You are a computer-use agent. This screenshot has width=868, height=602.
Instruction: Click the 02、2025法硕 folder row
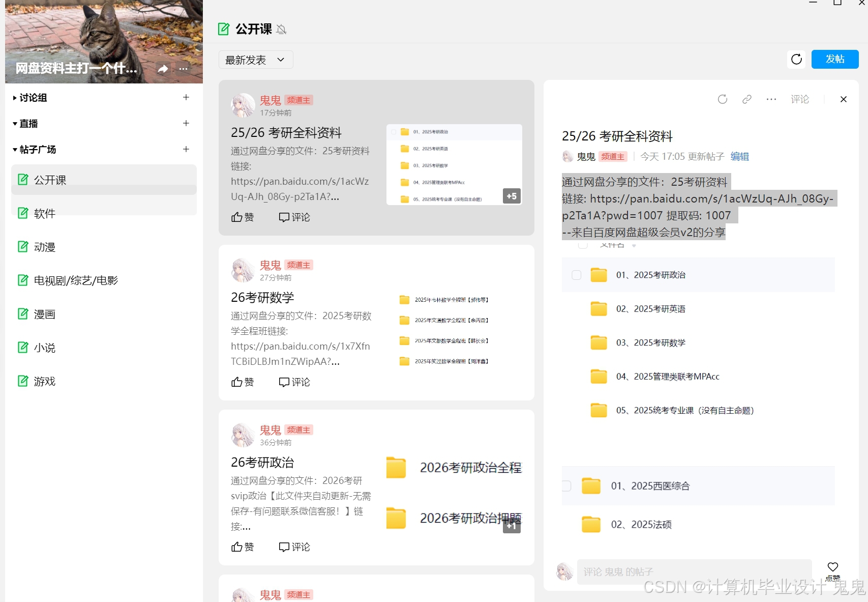pyautogui.click(x=698, y=525)
